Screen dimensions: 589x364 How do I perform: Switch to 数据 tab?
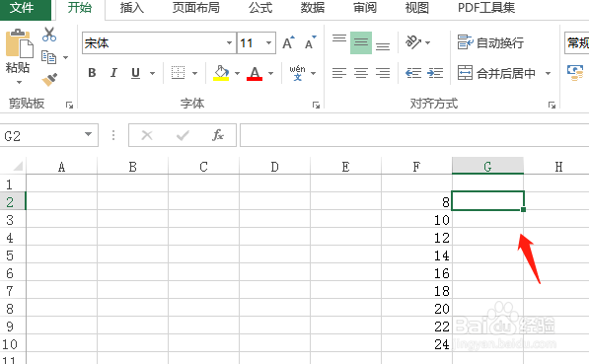tap(313, 8)
